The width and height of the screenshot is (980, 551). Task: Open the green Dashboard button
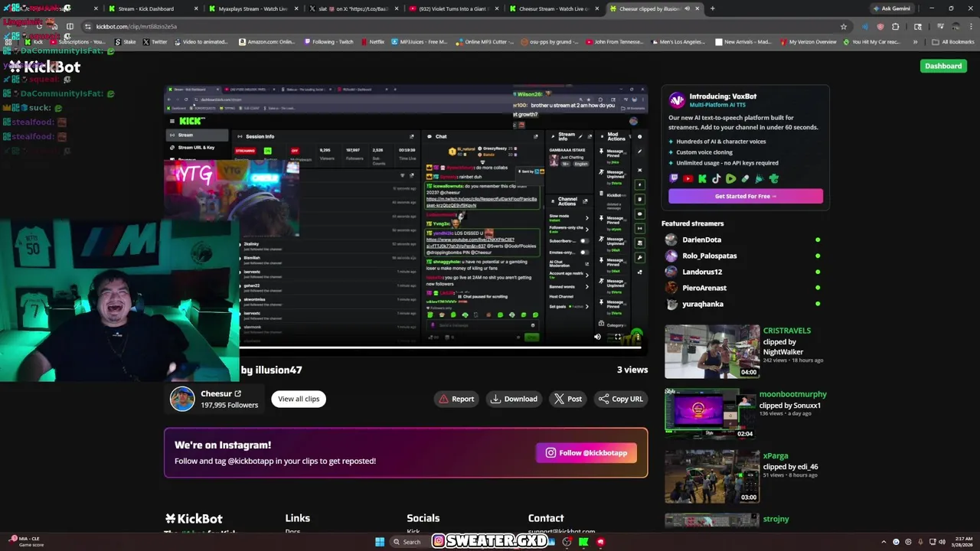pyautogui.click(x=943, y=66)
